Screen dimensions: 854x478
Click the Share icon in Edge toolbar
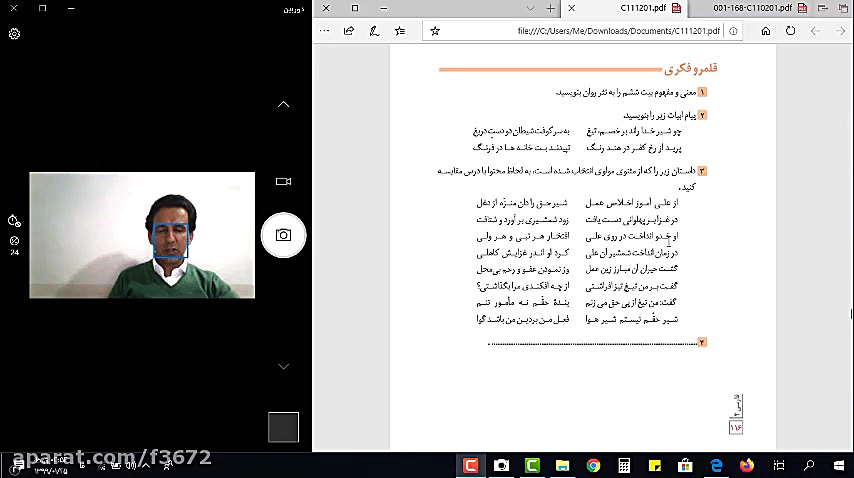click(349, 31)
